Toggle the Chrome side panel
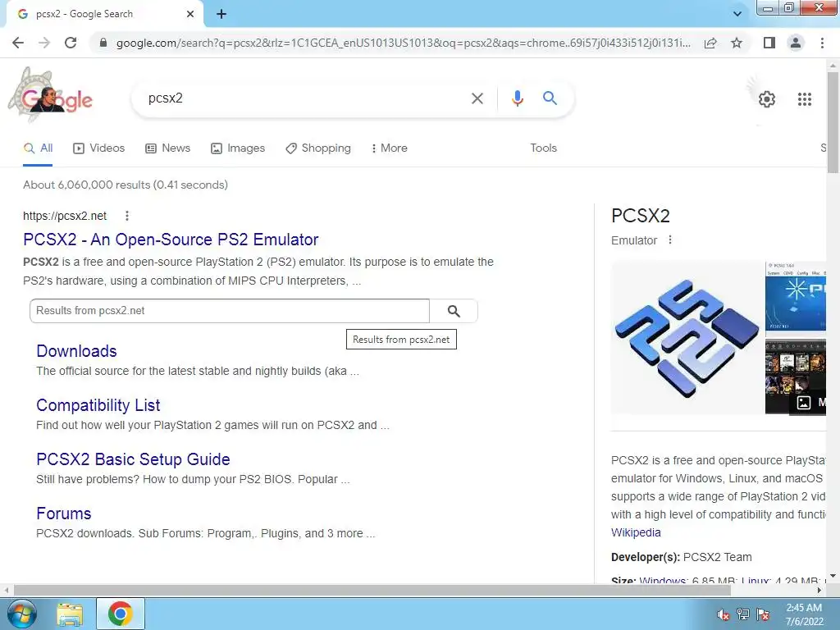The width and height of the screenshot is (840, 630). [x=769, y=43]
